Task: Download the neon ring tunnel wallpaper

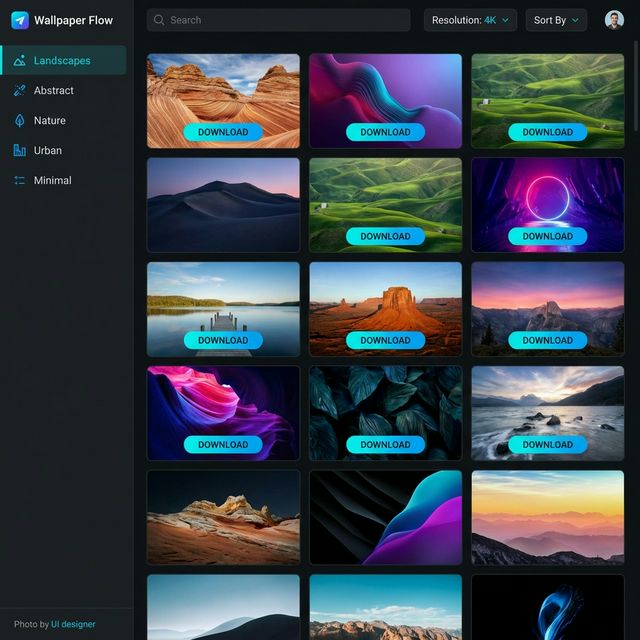Action: (x=547, y=236)
